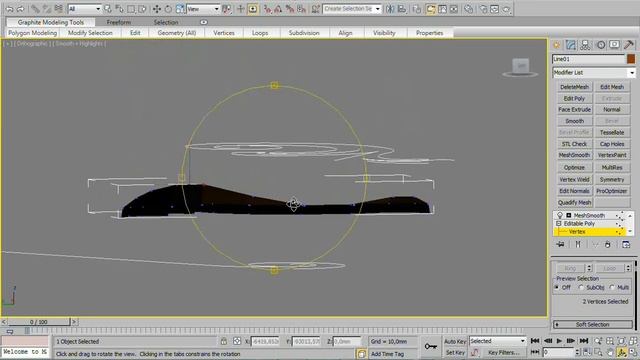Open the Key Filters dialog
The image size is (640, 360).
(x=503, y=352)
